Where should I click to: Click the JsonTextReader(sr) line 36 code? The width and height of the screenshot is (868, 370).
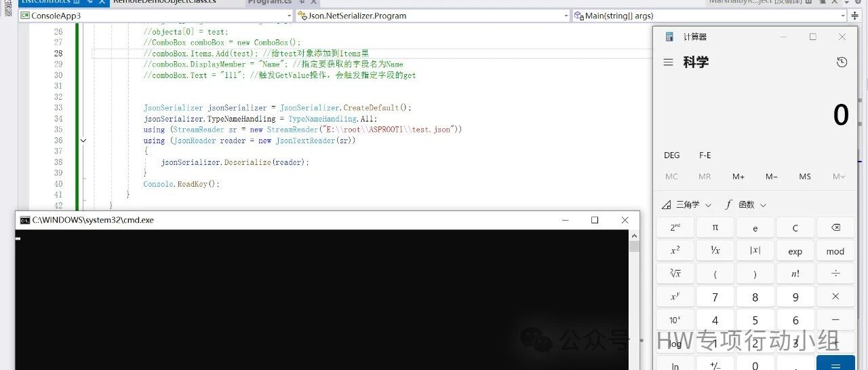click(250, 141)
